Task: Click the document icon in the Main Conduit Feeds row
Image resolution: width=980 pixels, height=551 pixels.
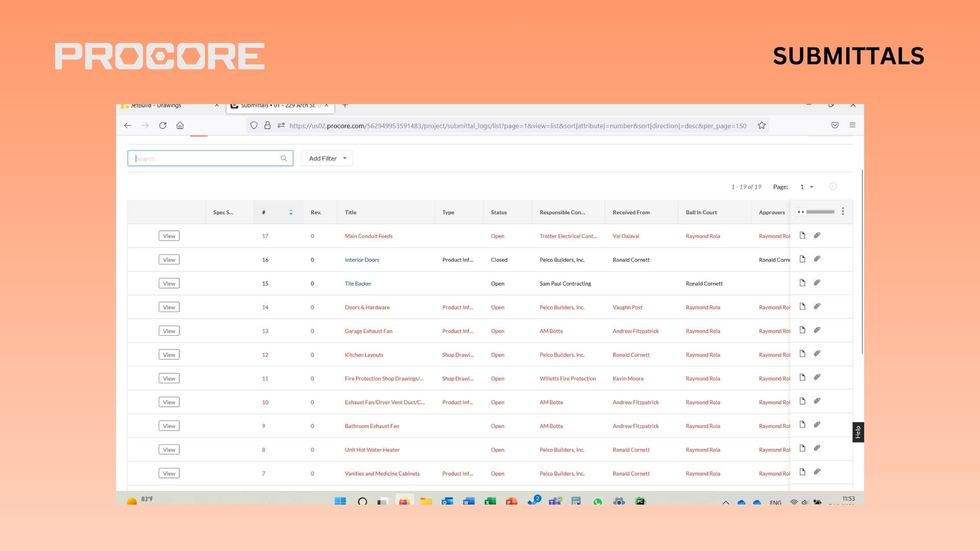Action: [802, 235]
